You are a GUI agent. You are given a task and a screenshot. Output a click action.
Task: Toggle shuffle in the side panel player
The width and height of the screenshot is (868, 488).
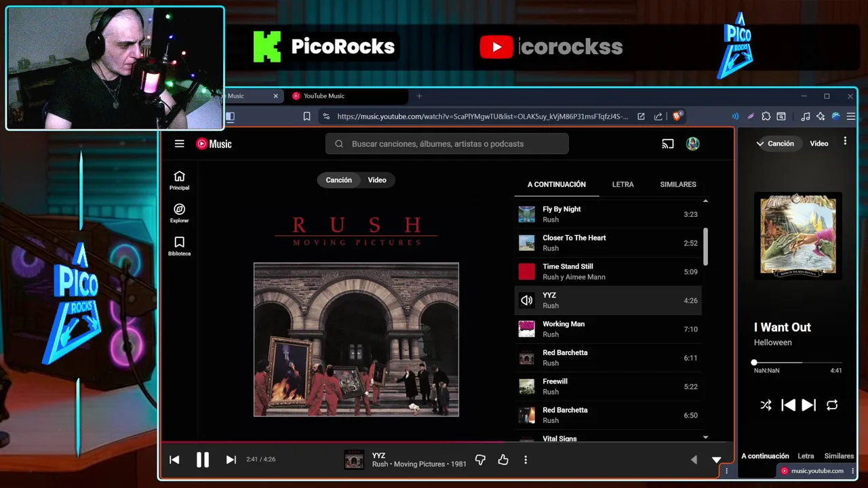click(x=766, y=405)
